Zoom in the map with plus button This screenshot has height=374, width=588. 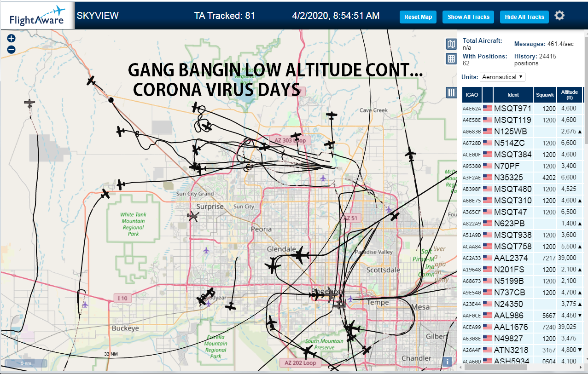12,39
